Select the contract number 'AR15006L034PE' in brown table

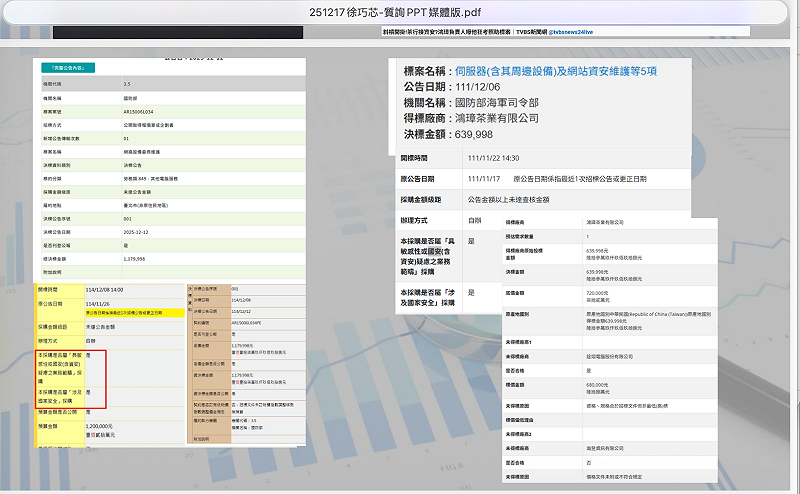(247, 323)
